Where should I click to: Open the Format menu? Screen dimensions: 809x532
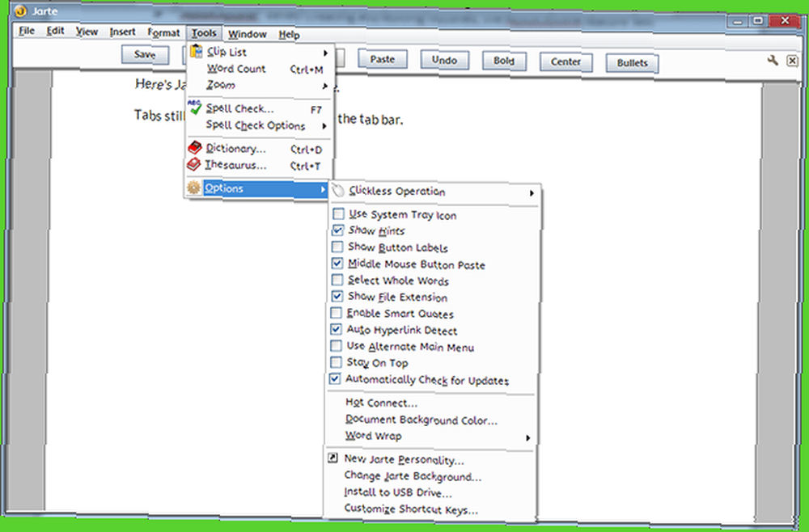point(163,32)
